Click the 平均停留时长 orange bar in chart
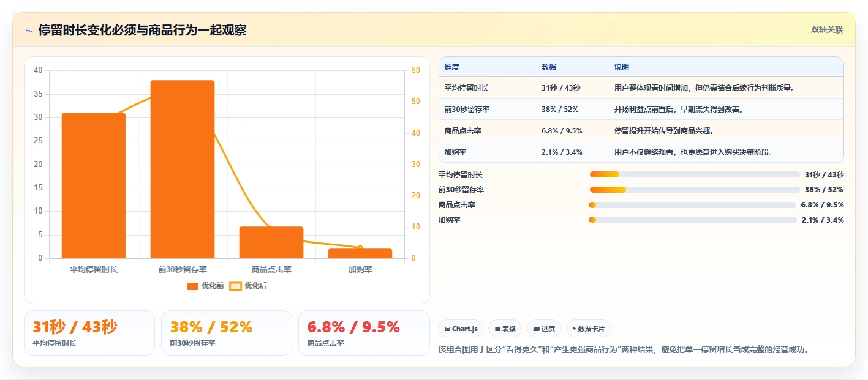Viewport: 868px width, 380px height. tap(94, 185)
